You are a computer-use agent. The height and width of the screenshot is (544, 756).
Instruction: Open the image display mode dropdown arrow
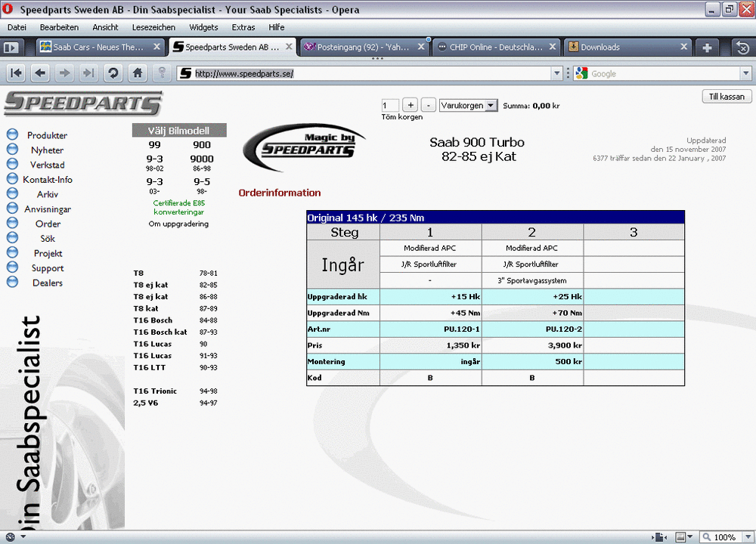[x=690, y=536]
